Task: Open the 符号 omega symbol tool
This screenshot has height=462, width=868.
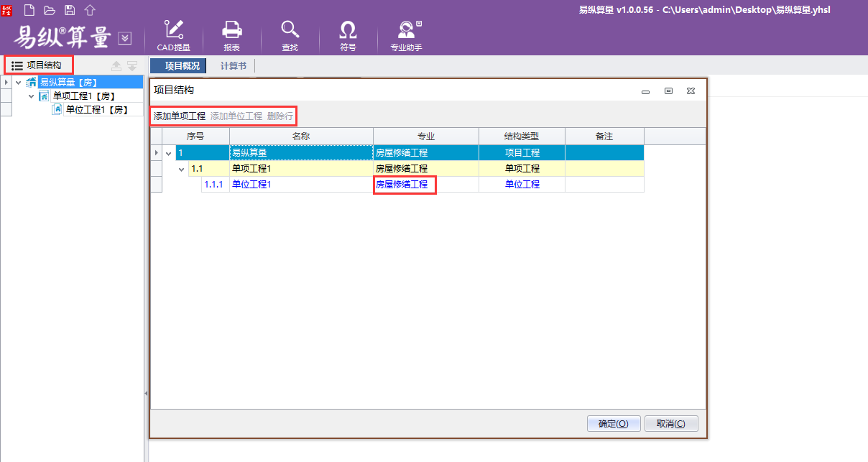Action: 348,35
